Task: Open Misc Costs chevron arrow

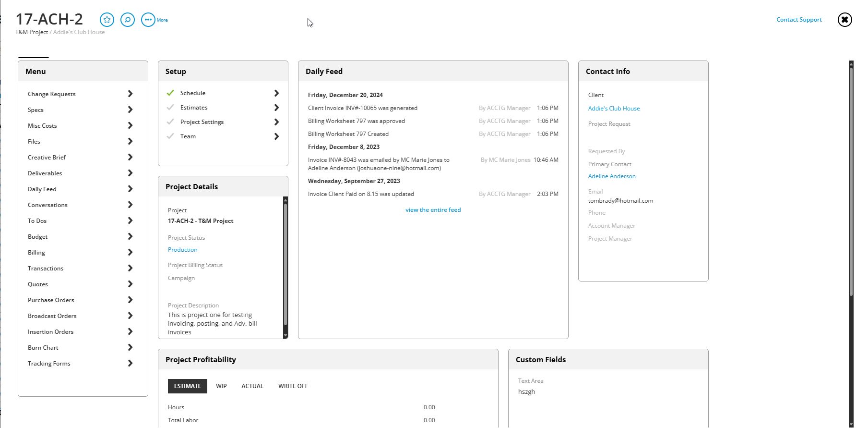Action: [130, 125]
